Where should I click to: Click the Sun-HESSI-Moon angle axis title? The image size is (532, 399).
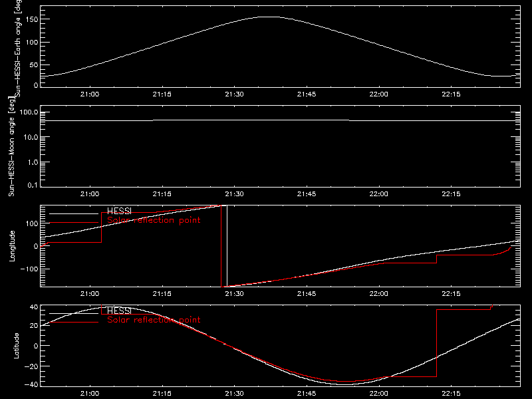tap(11, 146)
